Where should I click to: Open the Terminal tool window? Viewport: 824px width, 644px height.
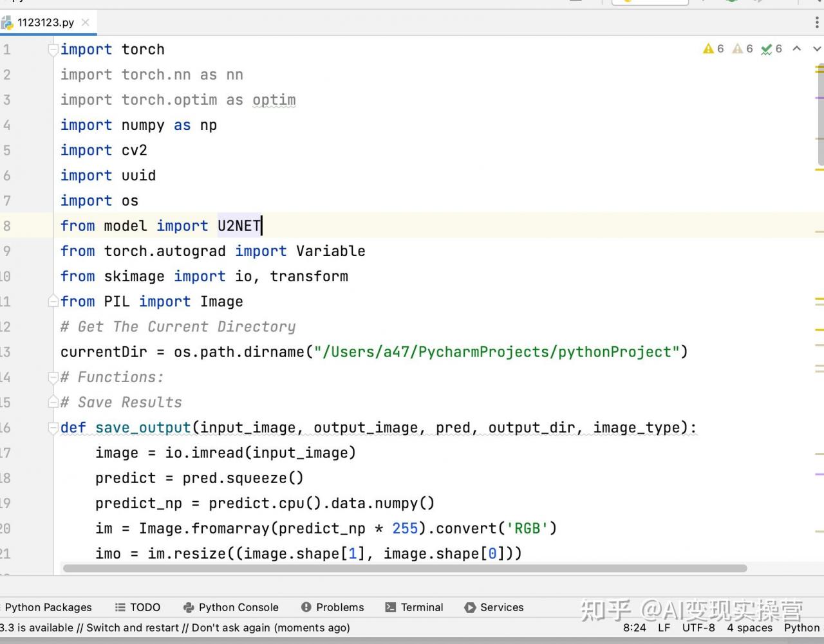click(x=415, y=607)
